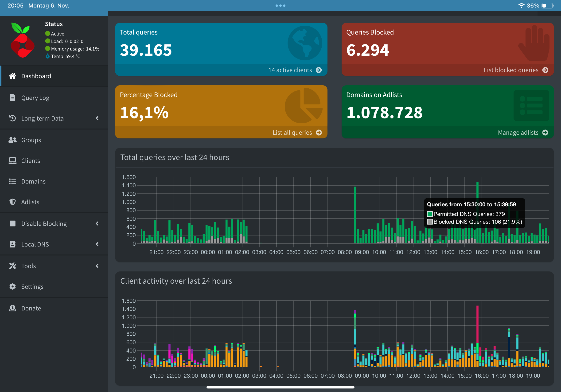Click the arrow icon next to 14 active clients

click(319, 70)
